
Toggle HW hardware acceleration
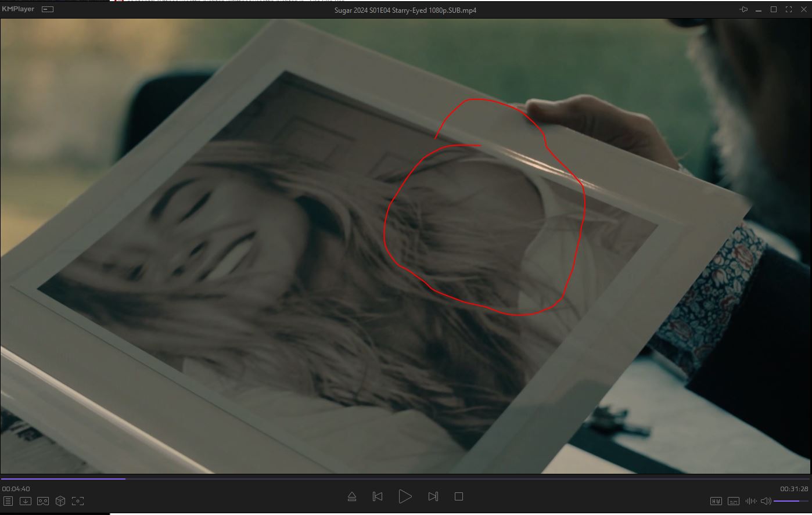716,501
